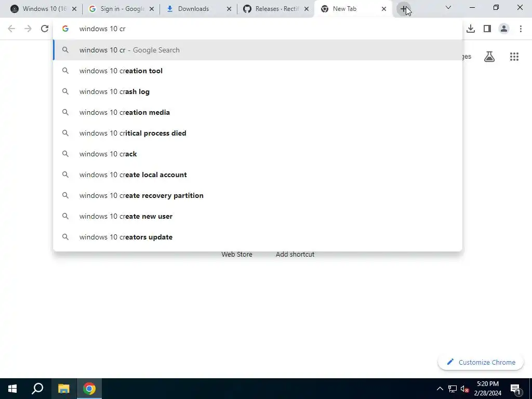This screenshot has width=532, height=399.
Task: Reload the current page
Action: click(45, 29)
